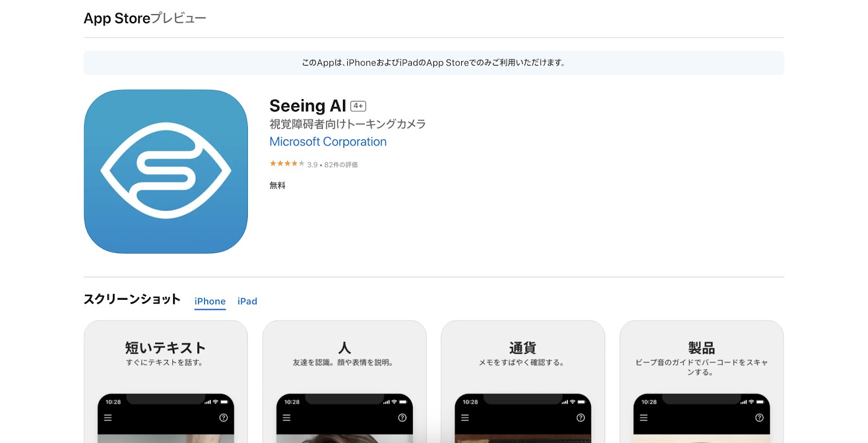The image size is (868, 443).
Task: Click the iPhone/iPad availability notice banner
Action: (434, 63)
